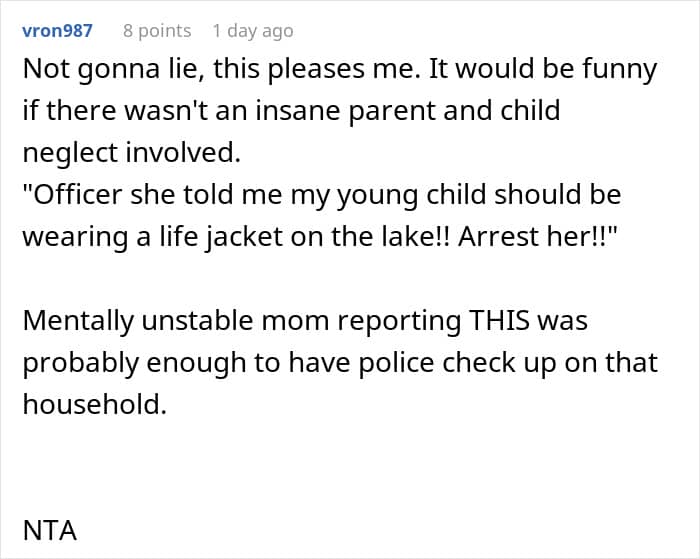This screenshot has height=559, width=700.
Task: Click the NTA verdict text
Action: [x=50, y=530]
